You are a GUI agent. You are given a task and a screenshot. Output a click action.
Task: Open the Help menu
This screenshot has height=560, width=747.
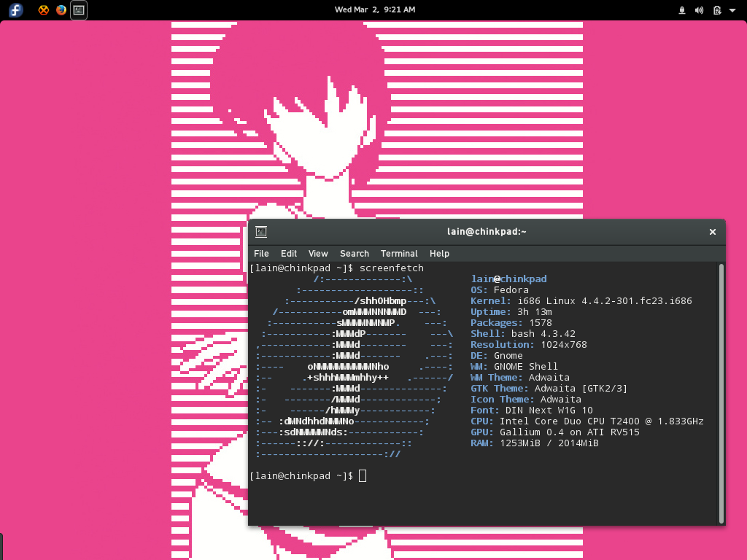click(x=439, y=254)
